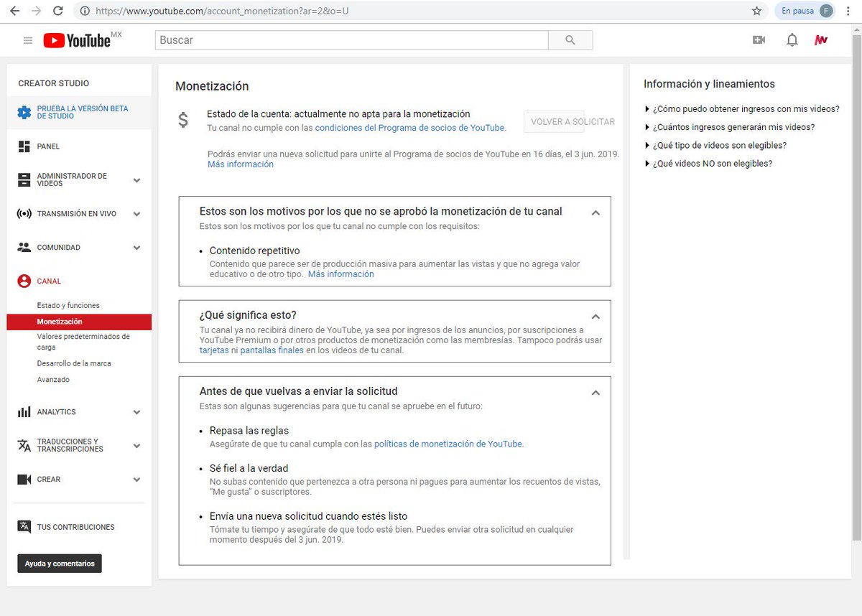The image size is (862, 616).
Task: Click into the Buscar search field
Action: pyautogui.click(x=352, y=40)
